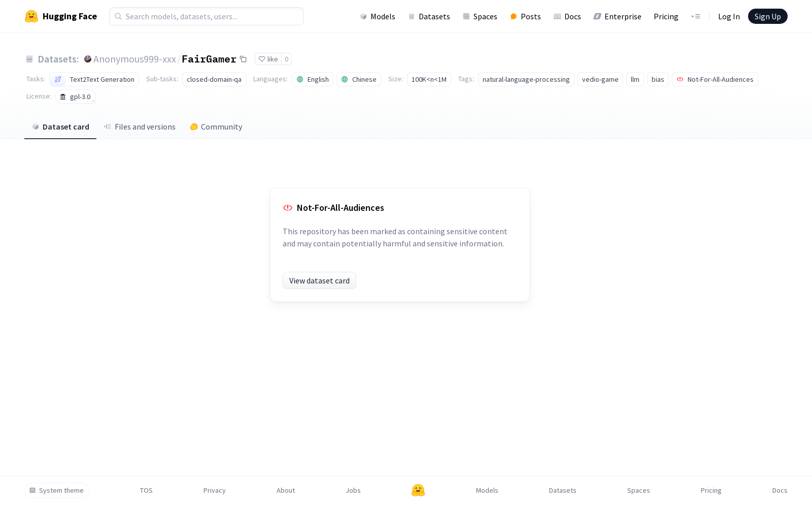Open the Spaces footer link
Screen dimensions: 812x508
point(638,490)
